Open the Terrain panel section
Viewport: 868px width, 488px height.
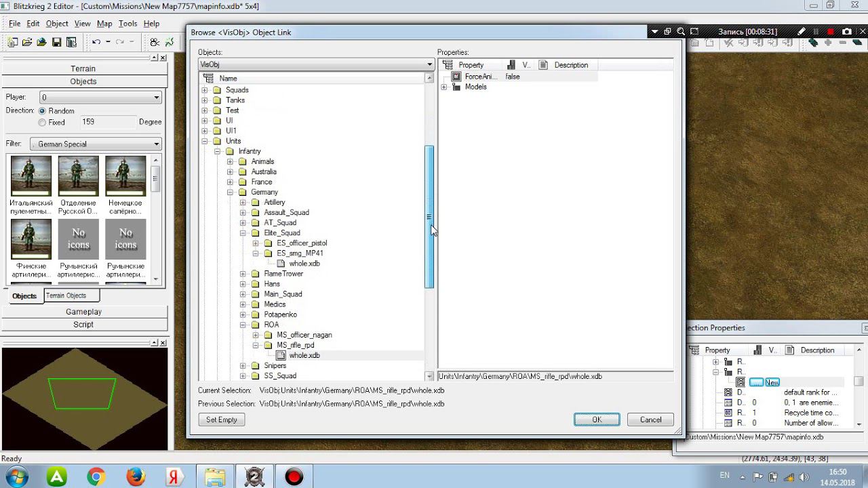(x=83, y=68)
